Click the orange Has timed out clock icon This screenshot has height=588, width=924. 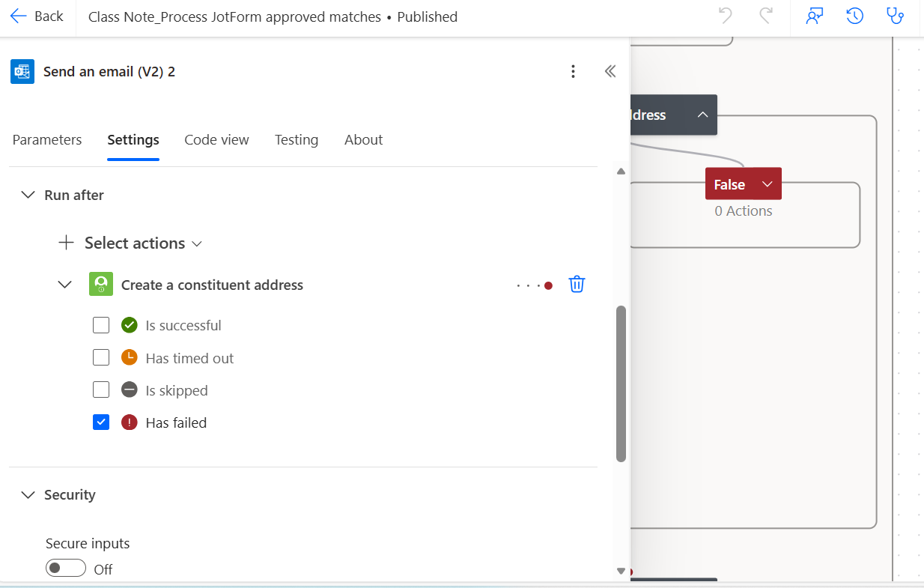click(130, 357)
